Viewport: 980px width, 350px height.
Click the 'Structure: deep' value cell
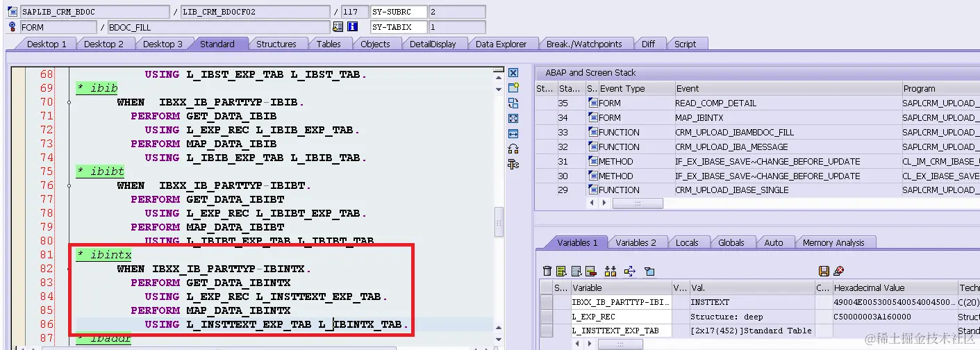pyautogui.click(x=751, y=317)
